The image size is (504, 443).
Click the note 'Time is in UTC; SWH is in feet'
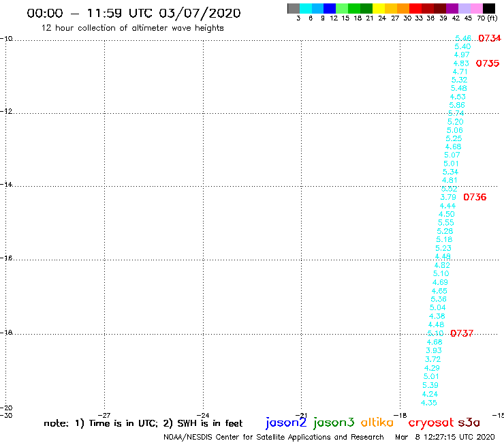pos(143,423)
